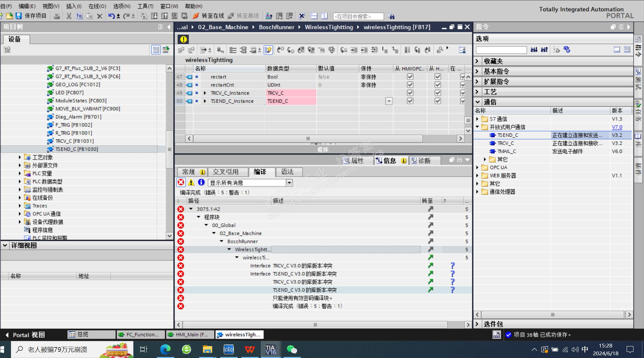Click the paste icon in the main toolbar
The image size is (644, 358).
[90, 16]
